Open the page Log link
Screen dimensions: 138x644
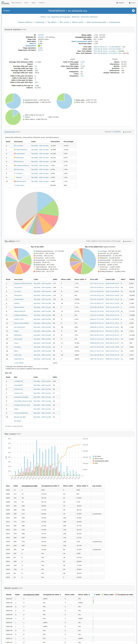[49, 17]
